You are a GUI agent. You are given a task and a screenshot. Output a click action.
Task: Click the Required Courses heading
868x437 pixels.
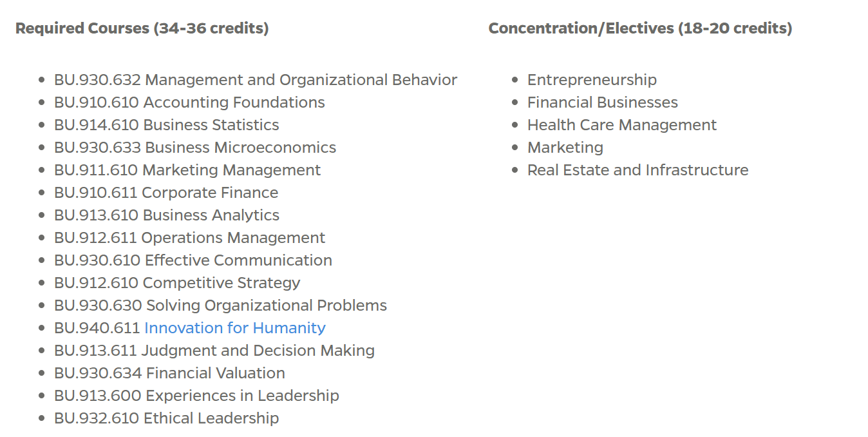[142, 28]
